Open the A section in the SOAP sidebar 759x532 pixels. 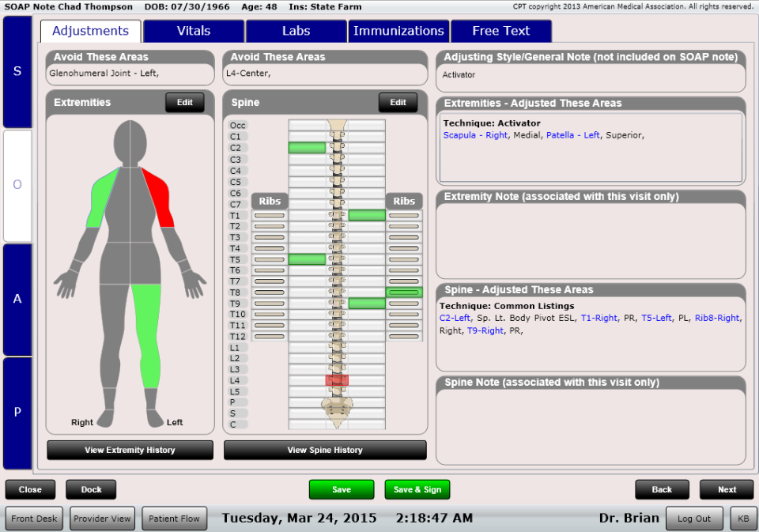[17, 299]
